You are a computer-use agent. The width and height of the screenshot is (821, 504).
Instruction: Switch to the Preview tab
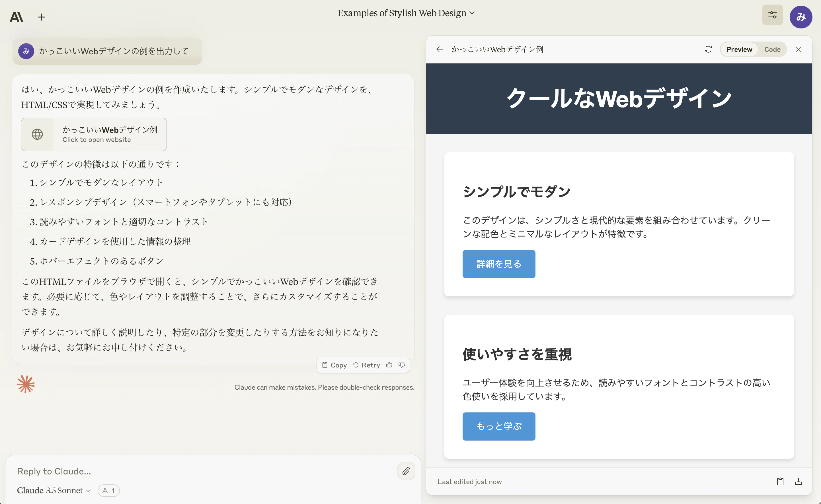(x=739, y=49)
